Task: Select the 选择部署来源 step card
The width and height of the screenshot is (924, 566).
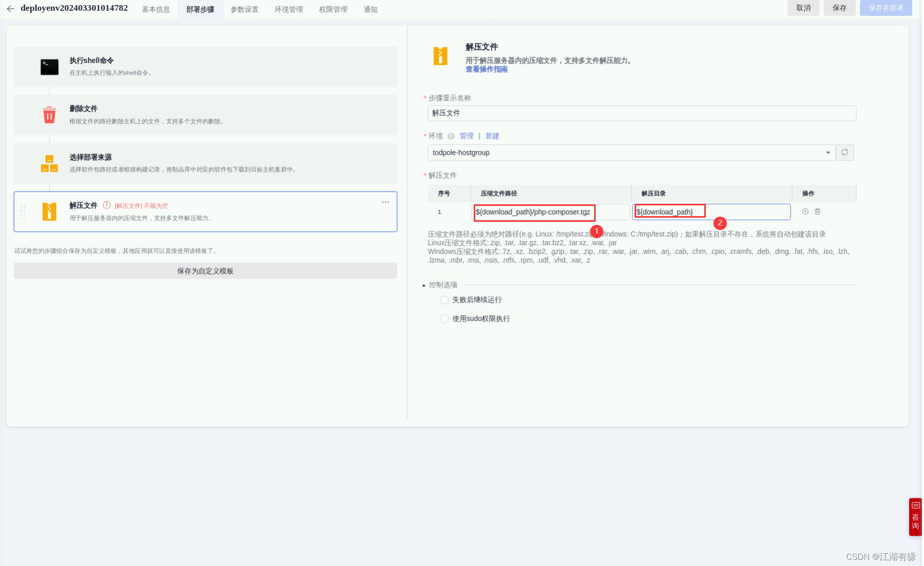Action: click(205, 163)
